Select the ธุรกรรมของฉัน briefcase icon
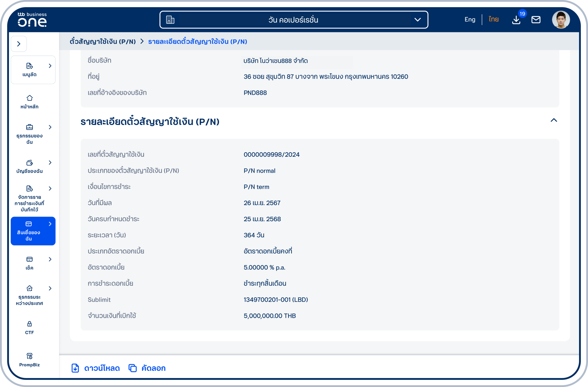 click(29, 126)
